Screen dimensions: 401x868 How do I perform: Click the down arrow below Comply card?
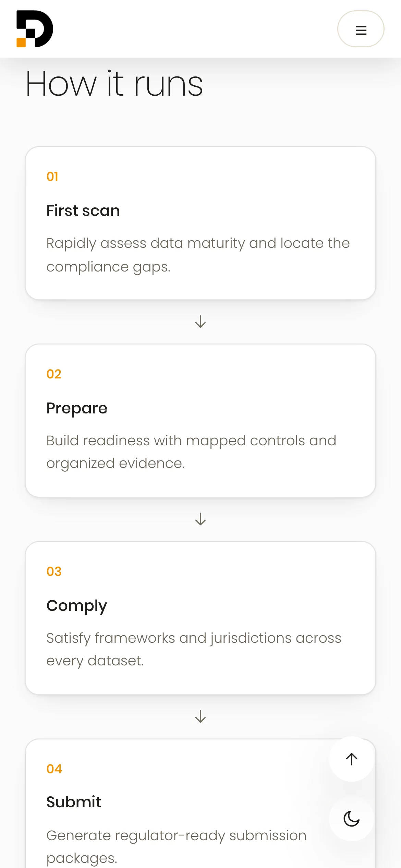click(200, 716)
